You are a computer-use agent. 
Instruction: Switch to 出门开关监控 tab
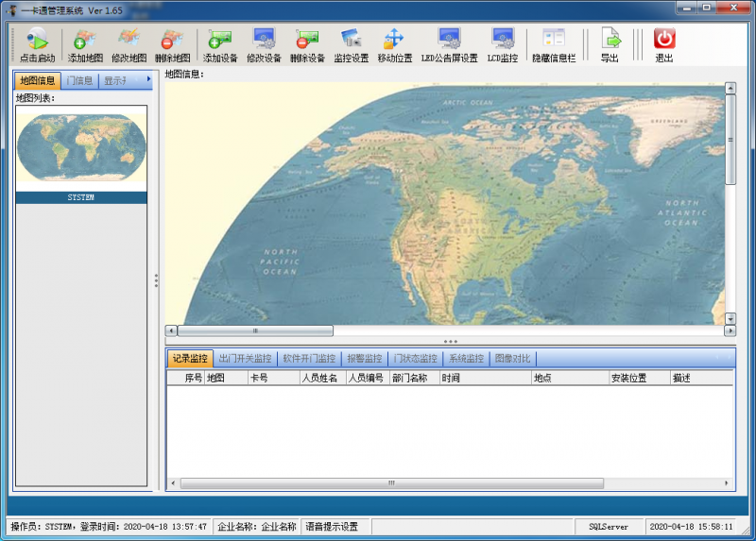(x=245, y=359)
